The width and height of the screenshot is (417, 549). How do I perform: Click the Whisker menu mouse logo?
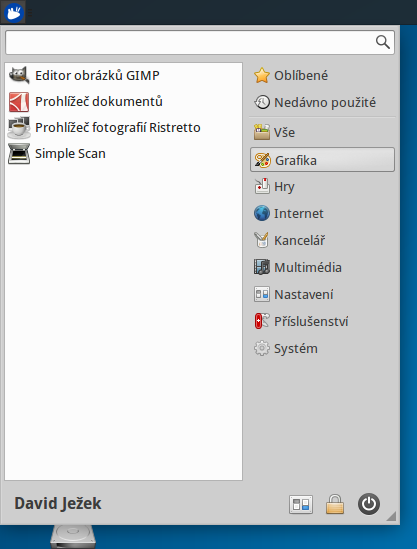tap(13, 13)
